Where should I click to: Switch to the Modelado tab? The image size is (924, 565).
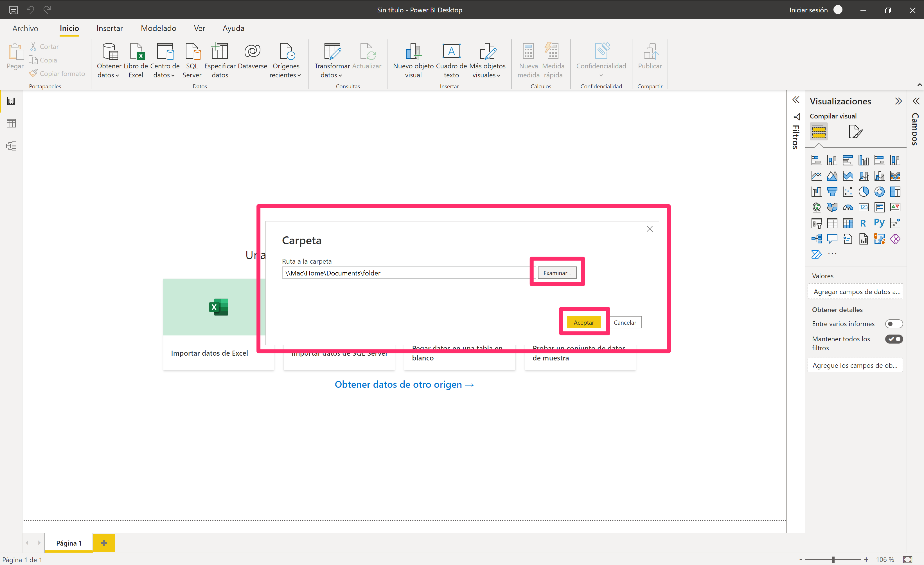coord(159,28)
